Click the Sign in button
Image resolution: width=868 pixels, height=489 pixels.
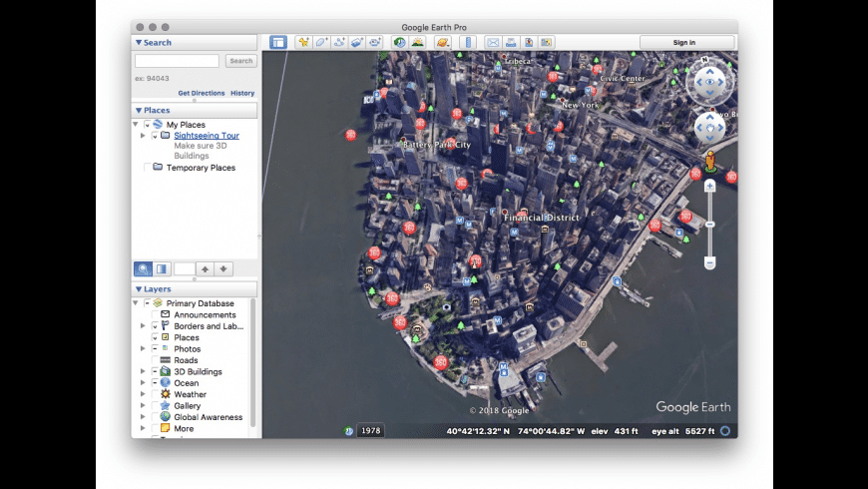tap(684, 42)
